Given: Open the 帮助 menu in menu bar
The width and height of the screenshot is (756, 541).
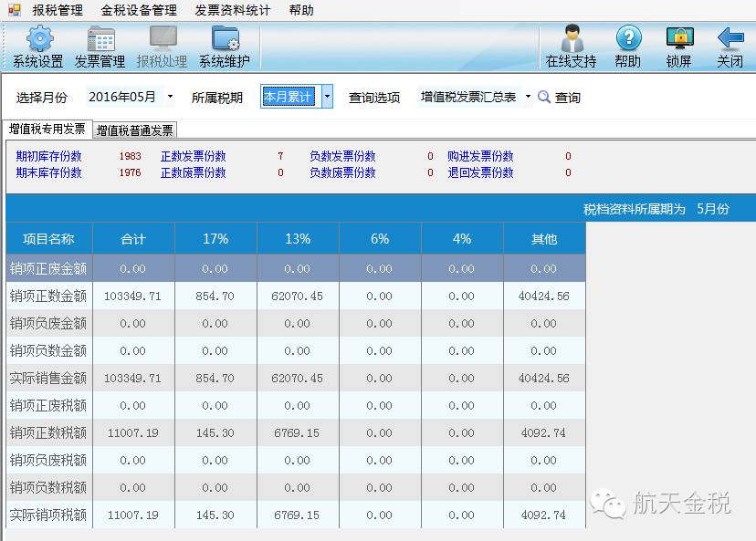Looking at the screenshot, I should click(x=301, y=10).
